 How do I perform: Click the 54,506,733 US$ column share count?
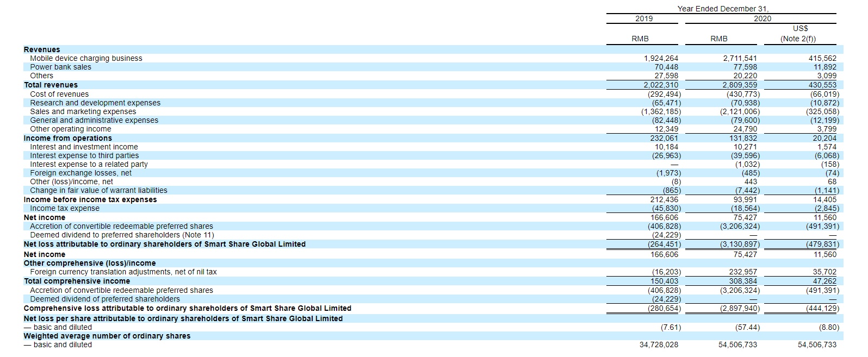tap(817, 345)
